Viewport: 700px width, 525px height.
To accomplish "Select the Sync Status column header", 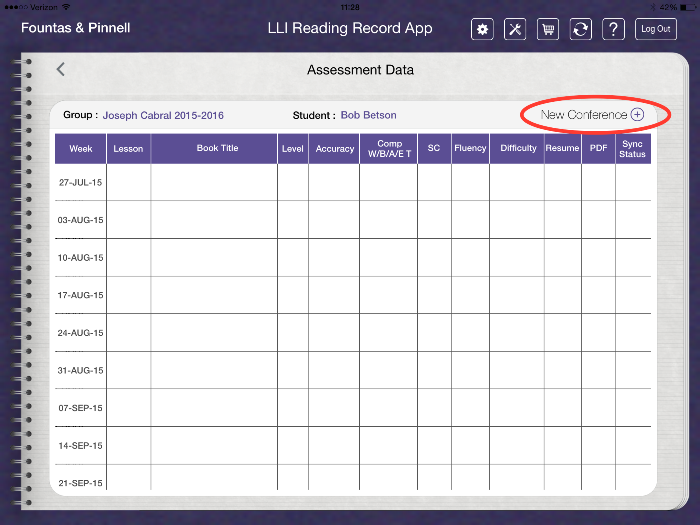I will coord(632,149).
